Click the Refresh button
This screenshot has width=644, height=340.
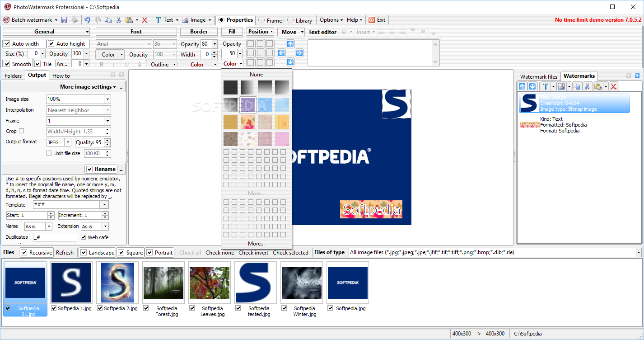(65, 253)
